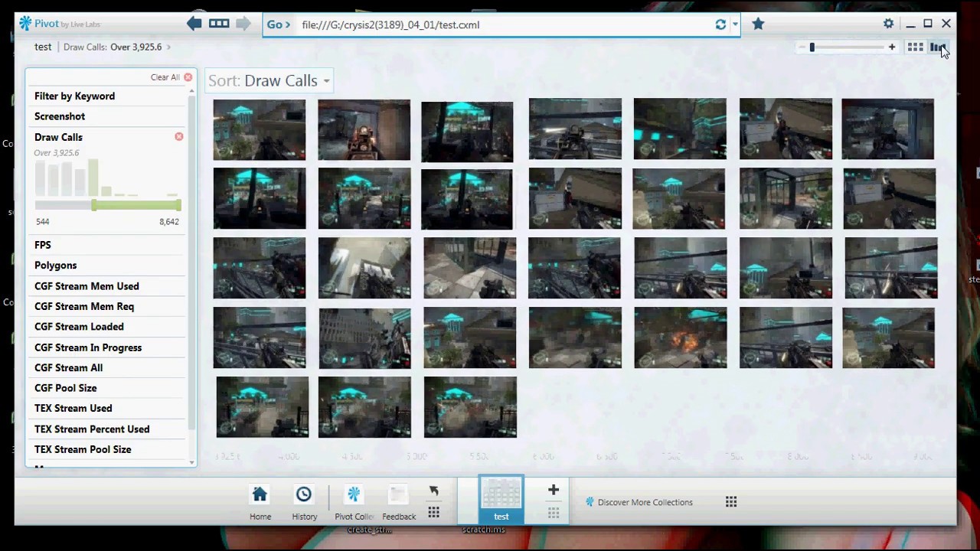980x551 pixels.
Task: Add to favorites with star icon
Action: pyautogui.click(x=758, y=24)
